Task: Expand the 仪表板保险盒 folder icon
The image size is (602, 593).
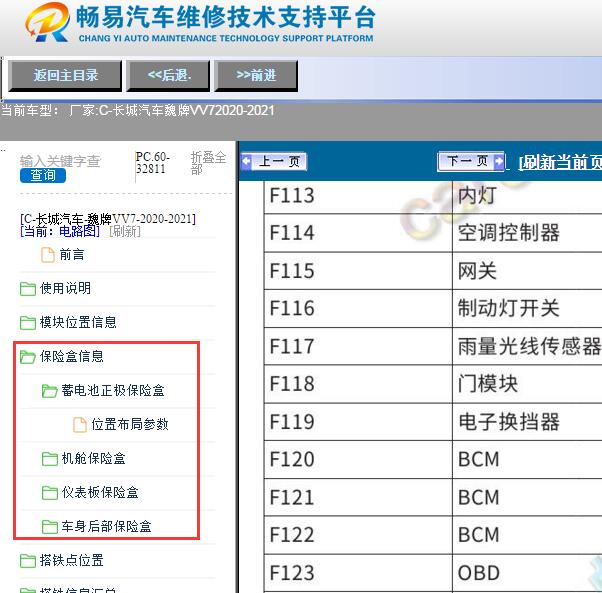Action: [x=50, y=492]
